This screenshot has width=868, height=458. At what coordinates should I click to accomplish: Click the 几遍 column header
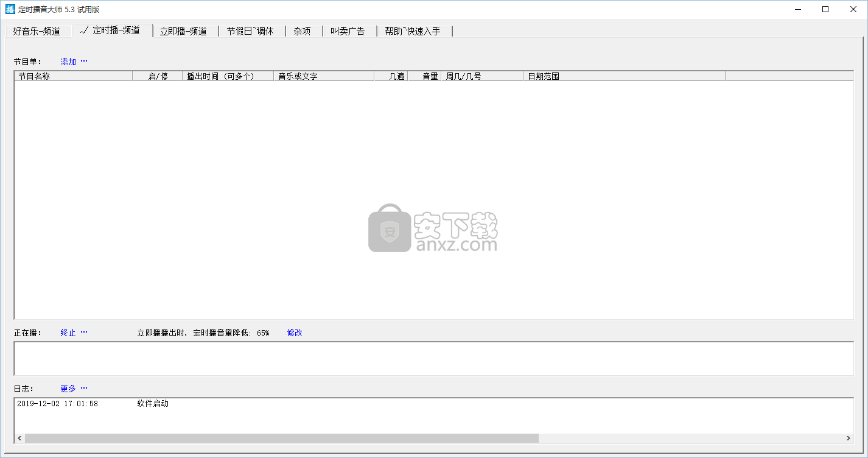coord(391,76)
